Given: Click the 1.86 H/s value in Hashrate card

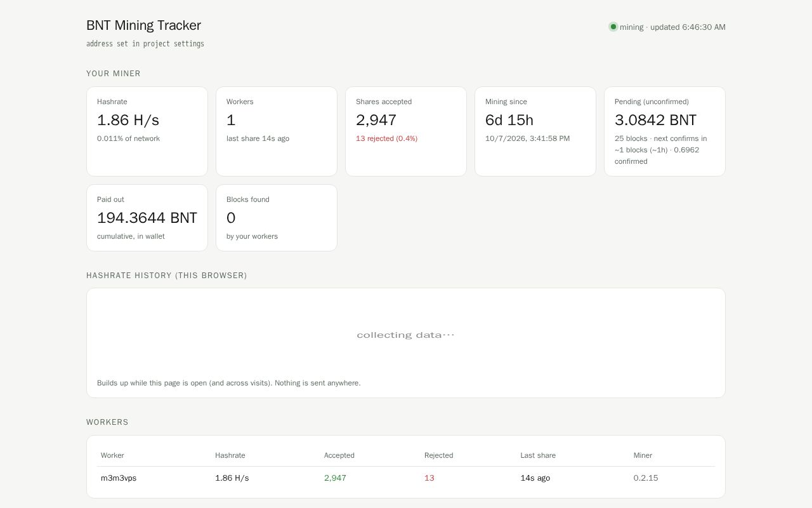Looking at the screenshot, I should pyautogui.click(x=128, y=120).
